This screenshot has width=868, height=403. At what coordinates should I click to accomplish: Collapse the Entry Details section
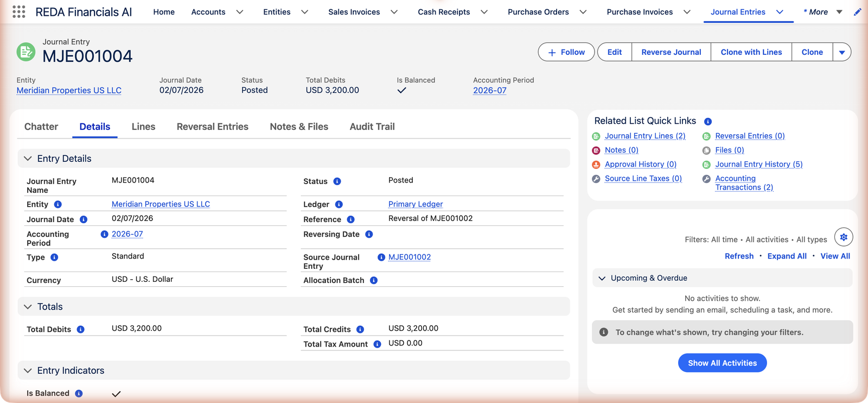pos(28,159)
